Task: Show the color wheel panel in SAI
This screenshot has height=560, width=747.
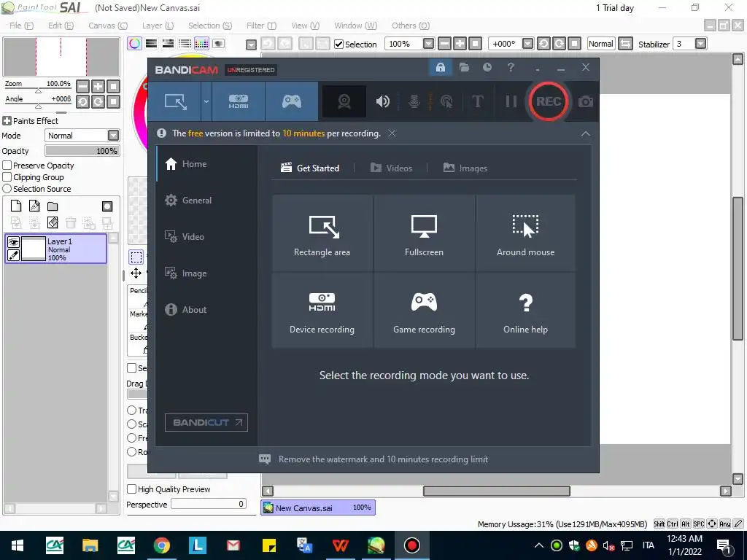Action: (135, 44)
